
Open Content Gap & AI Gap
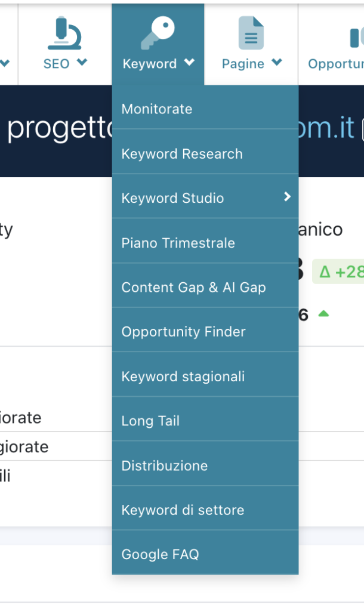(x=194, y=287)
